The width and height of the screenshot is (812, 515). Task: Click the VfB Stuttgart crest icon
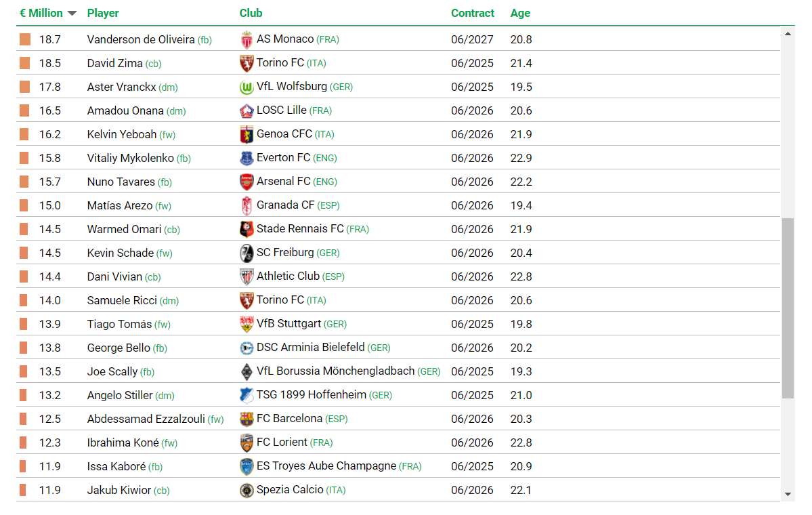[x=247, y=325]
